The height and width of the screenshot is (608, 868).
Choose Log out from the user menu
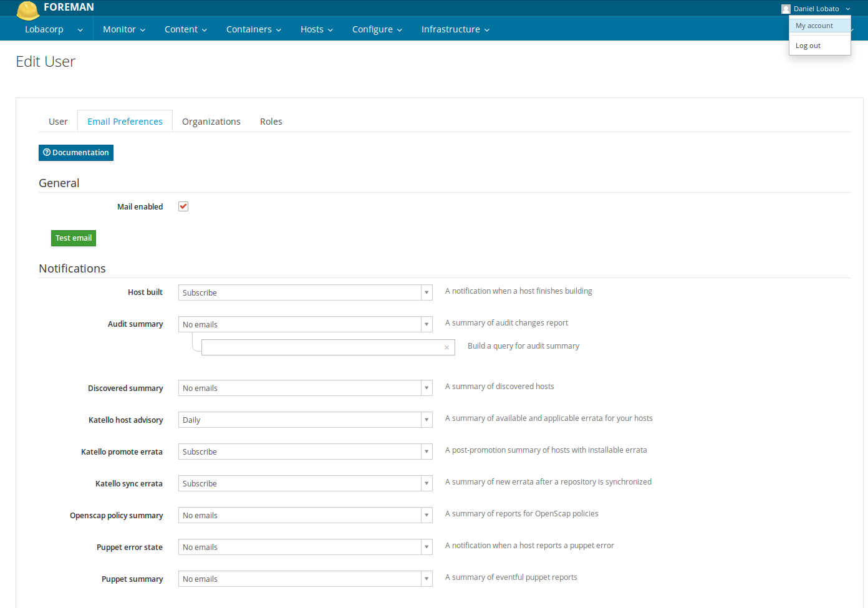808,46
